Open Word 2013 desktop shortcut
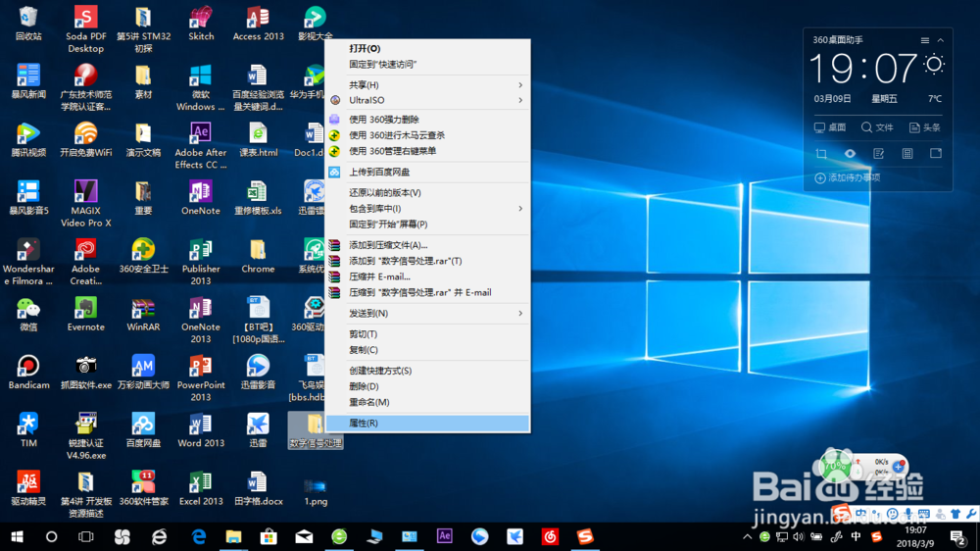 tap(201, 430)
